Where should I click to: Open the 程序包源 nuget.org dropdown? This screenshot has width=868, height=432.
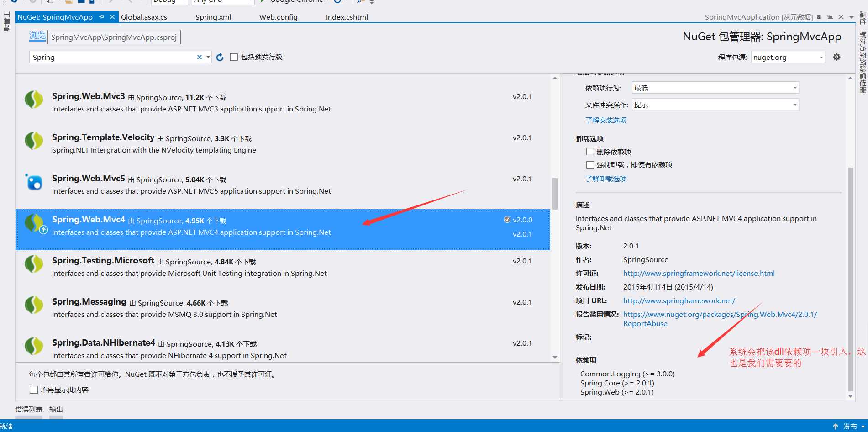(x=788, y=57)
